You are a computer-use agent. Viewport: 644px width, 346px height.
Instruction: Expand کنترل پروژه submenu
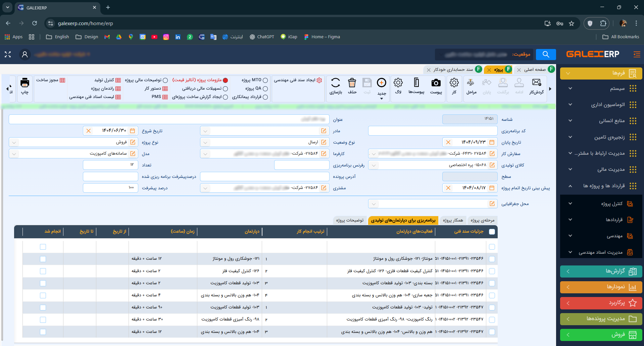click(x=601, y=204)
